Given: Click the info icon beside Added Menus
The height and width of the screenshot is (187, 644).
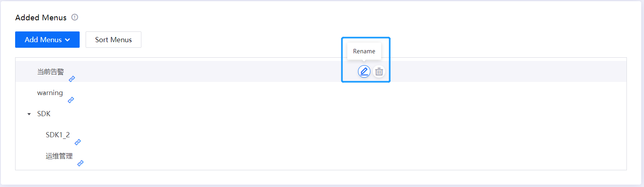Looking at the screenshot, I should [x=74, y=17].
